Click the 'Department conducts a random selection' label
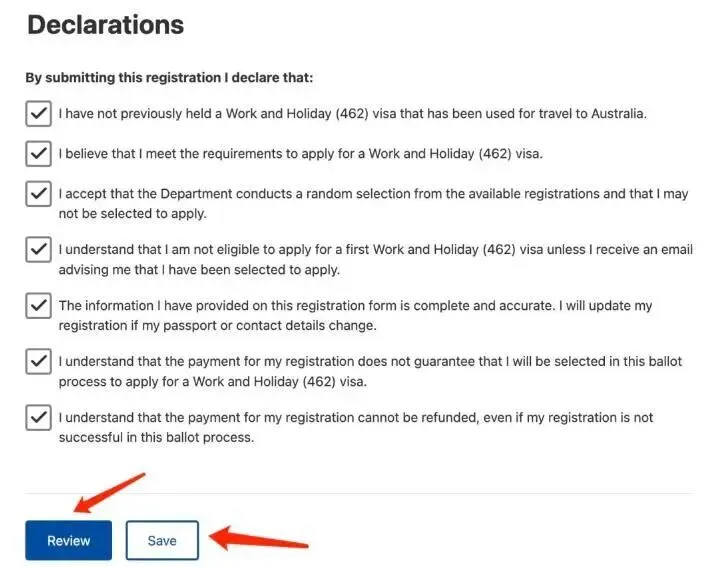 pyautogui.click(x=373, y=203)
